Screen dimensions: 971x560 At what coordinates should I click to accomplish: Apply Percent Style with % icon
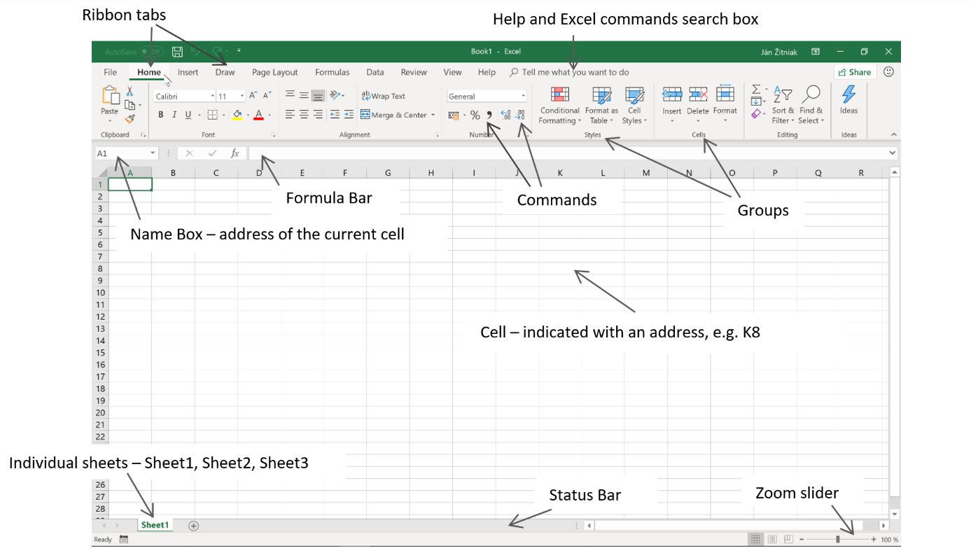click(x=475, y=115)
